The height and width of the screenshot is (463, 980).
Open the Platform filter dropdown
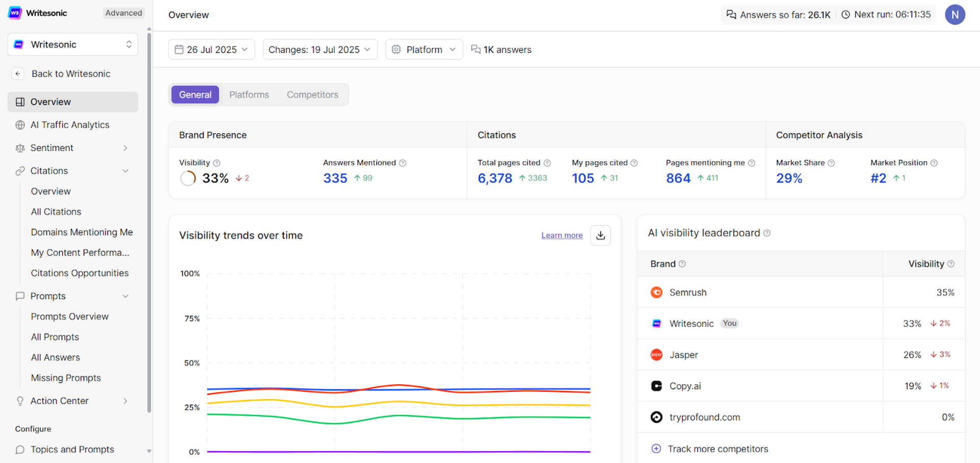(x=424, y=50)
